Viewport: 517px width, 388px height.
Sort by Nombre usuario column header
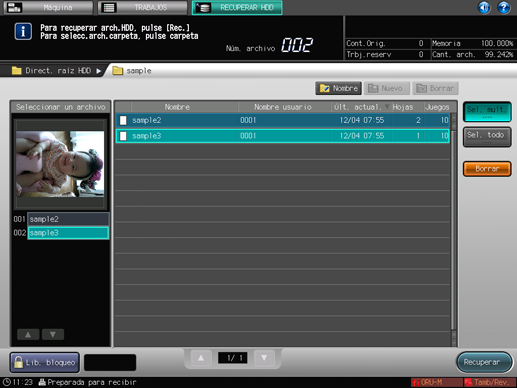(284, 107)
